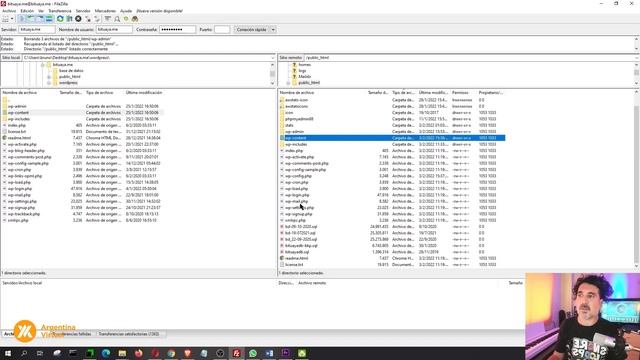This screenshot has height=360, width=640.
Task: Open Firefox from the taskbar
Action: point(138,353)
